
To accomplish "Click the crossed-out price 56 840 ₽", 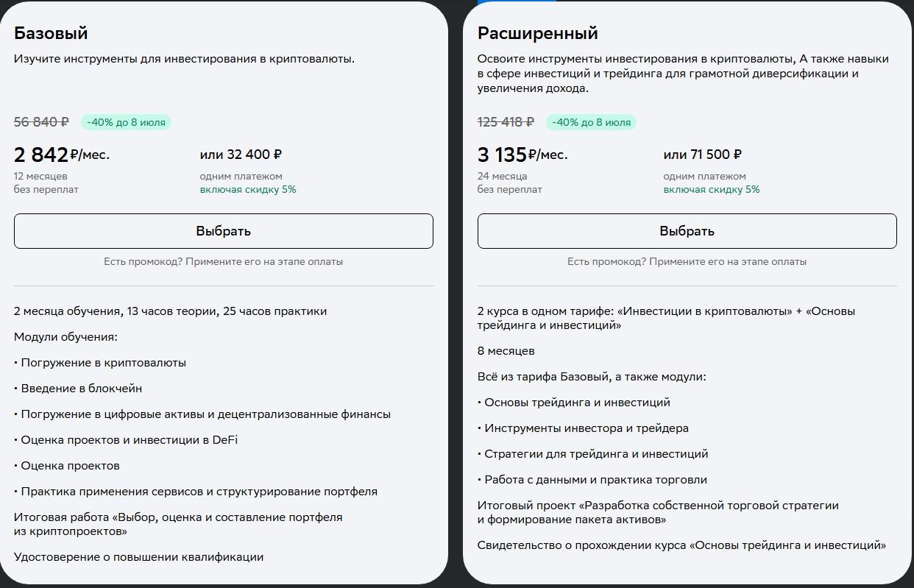I will click(42, 122).
